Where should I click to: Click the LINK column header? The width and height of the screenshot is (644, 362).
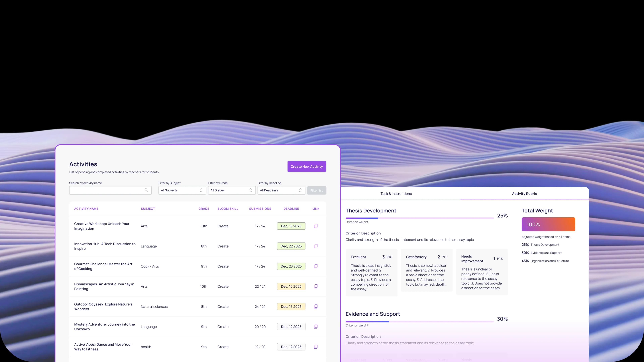(x=316, y=209)
